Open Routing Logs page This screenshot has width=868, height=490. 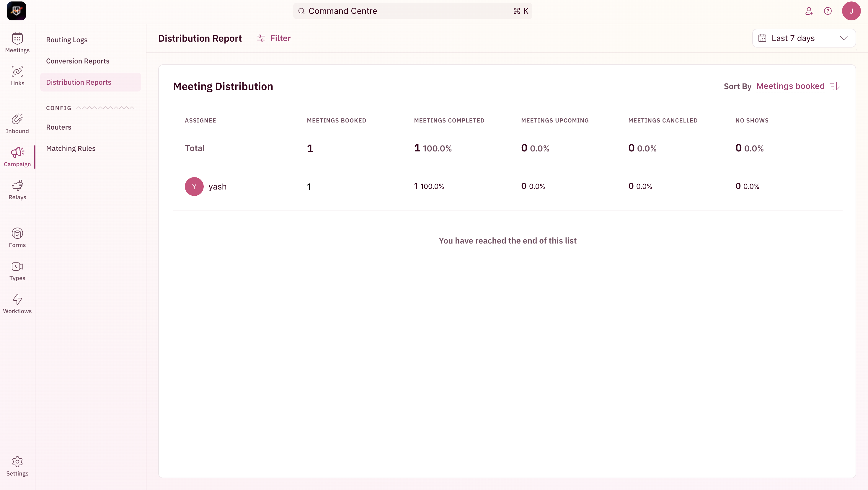(67, 40)
